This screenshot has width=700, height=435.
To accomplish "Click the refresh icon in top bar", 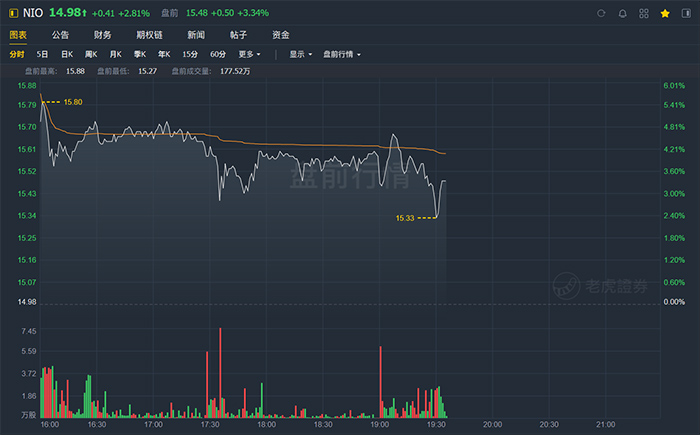I will (x=601, y=13).
